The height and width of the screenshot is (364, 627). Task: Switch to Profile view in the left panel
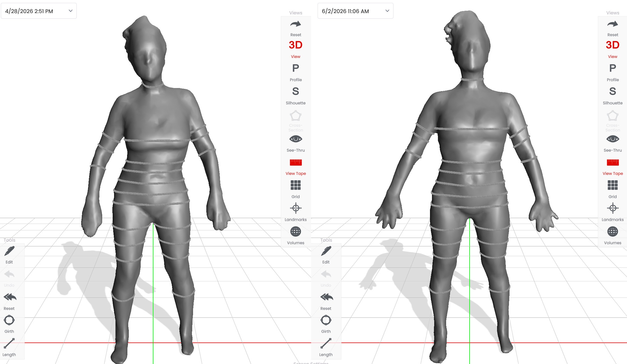click(296, 72)
